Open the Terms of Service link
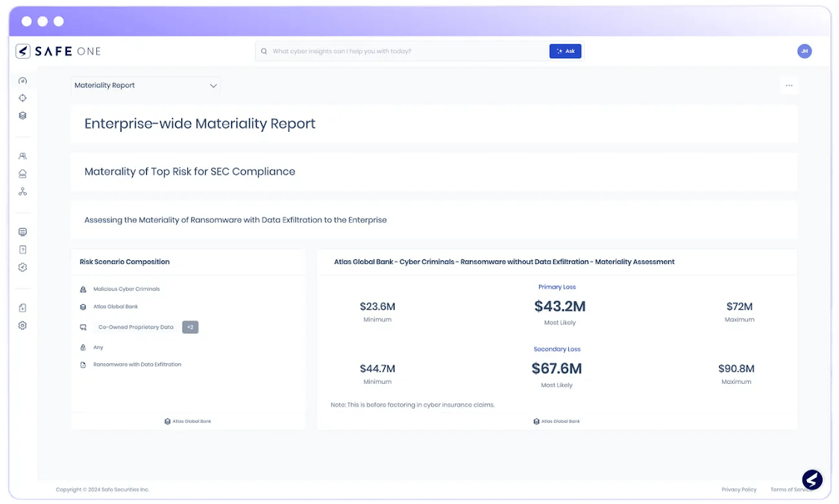The width and height of the screenshot is (839, 504). point(791,490)
